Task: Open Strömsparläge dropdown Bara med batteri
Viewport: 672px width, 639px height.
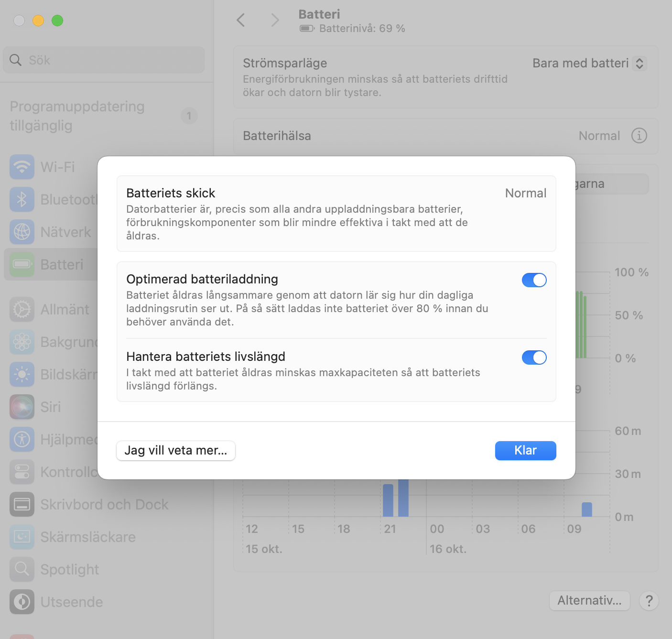Action: pyautogui.click(x=589, y=63)
